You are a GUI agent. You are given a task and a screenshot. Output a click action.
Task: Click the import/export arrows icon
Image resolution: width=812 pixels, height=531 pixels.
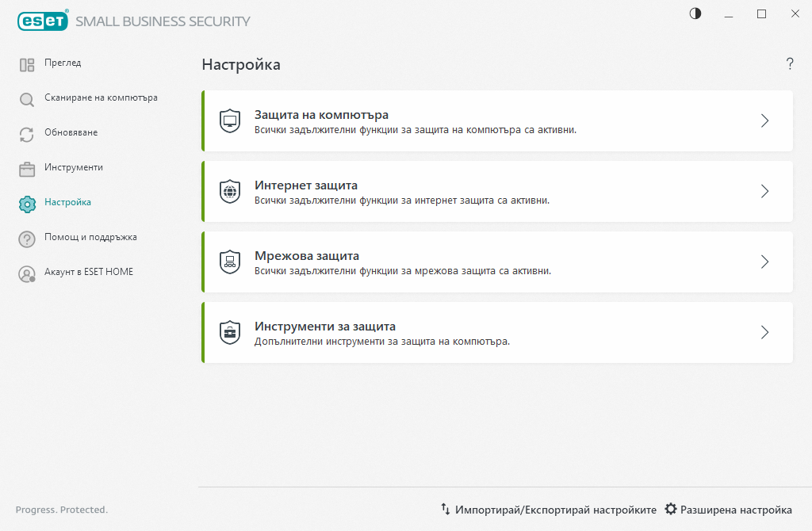(446, 509)
